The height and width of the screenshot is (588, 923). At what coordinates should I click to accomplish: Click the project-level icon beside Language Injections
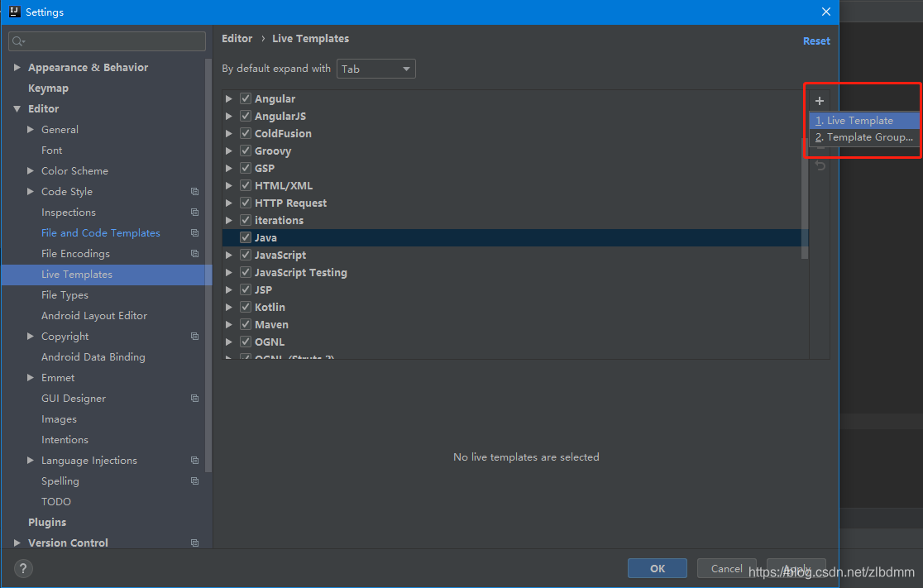tap(195, 461)
